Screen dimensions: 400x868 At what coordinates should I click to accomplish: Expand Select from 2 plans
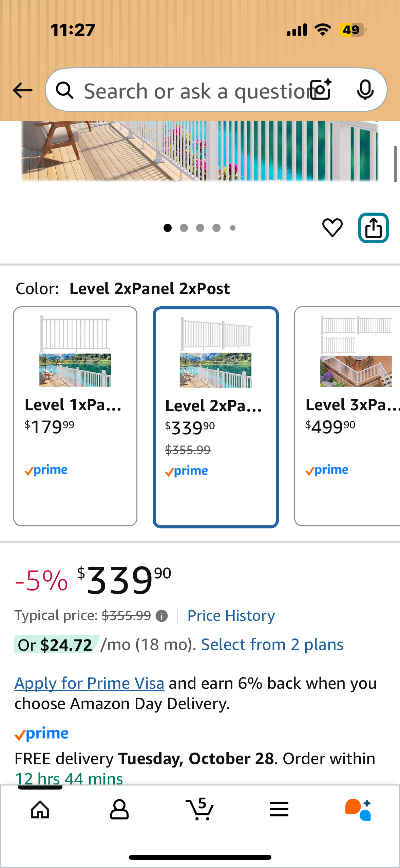click(x=272, y=645)
